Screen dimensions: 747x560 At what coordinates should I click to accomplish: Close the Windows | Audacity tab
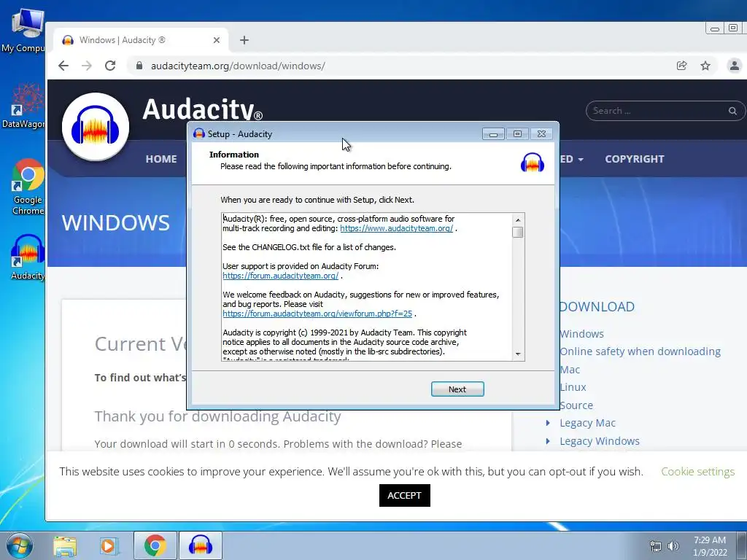click(216, 40)
